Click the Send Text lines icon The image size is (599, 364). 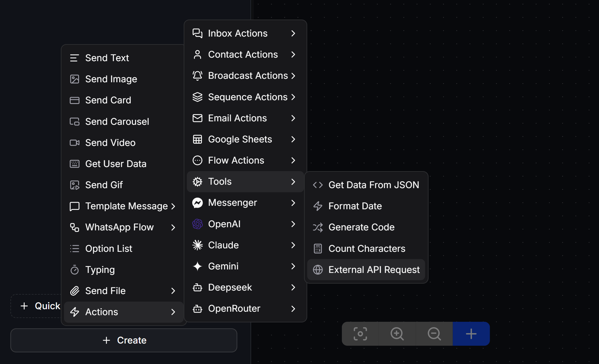coord(74,58)
